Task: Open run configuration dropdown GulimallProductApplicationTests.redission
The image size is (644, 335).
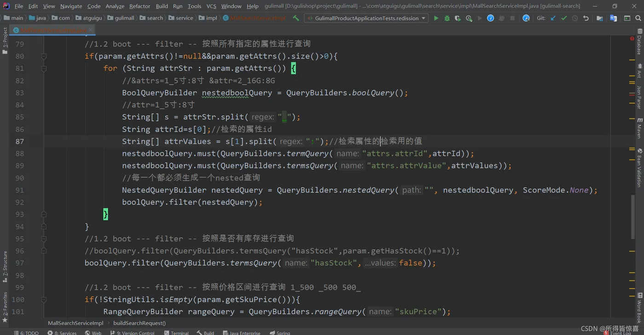Action: pyautogui.click(x=366, y=18)
